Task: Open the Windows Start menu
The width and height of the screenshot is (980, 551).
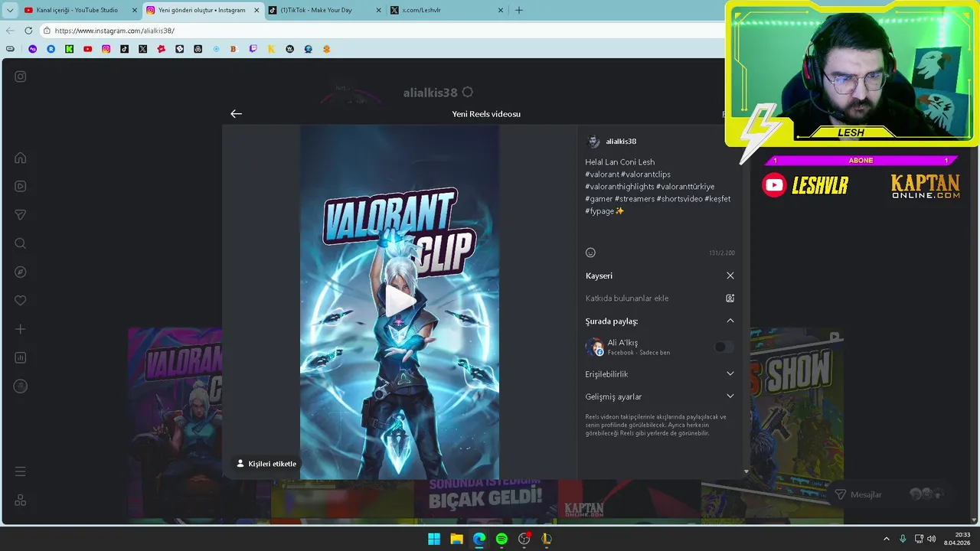Action: (434, 539)
